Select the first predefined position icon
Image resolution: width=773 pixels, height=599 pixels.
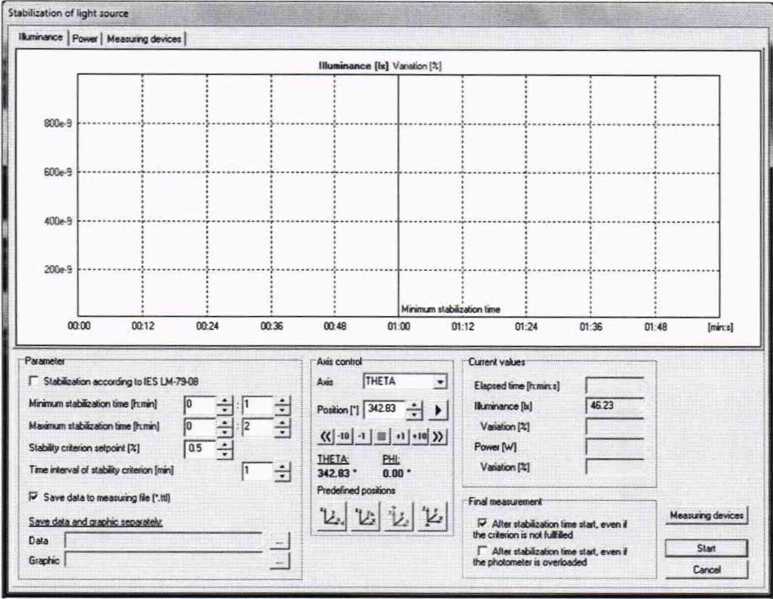pos(331,518)
